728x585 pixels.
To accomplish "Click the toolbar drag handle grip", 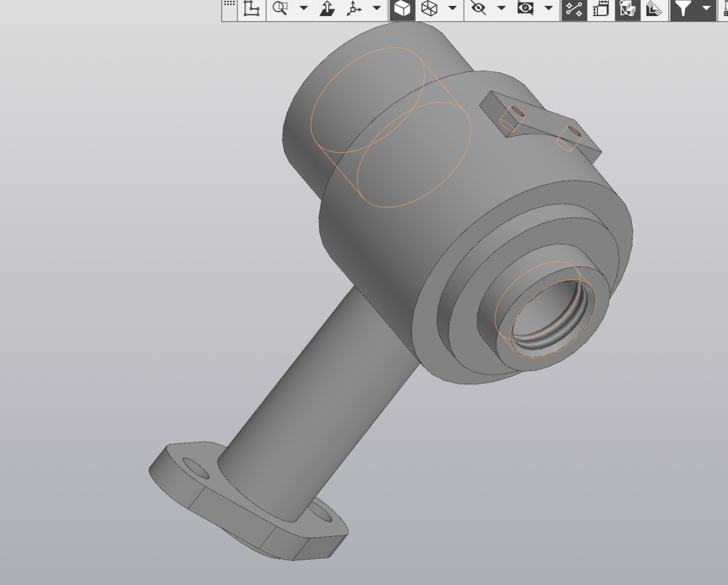I will tap(229, 4).
